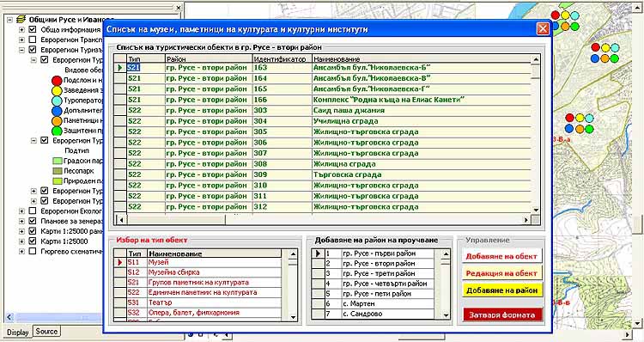The width and height of the screenshot is (644, 342).
Task: Toggle checkbox of sublayer above Видове обекти
Action: click(46, 60)
